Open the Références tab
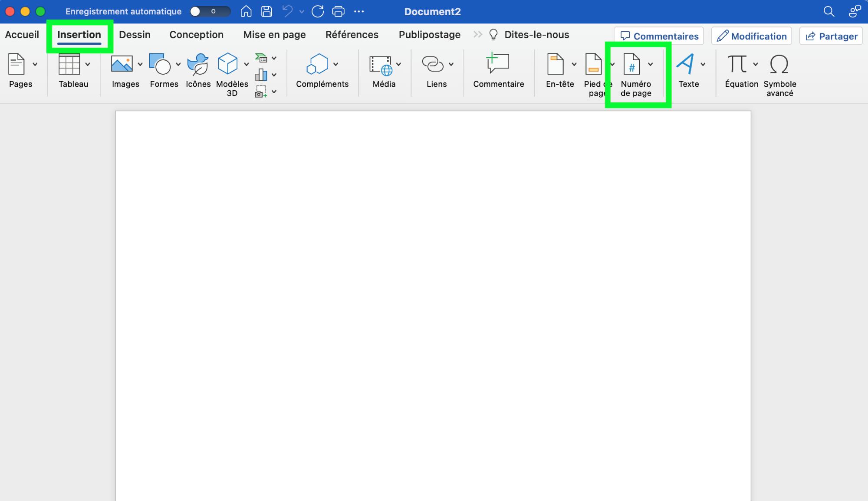This screenshot has height=501, width=868. point(352,35)
